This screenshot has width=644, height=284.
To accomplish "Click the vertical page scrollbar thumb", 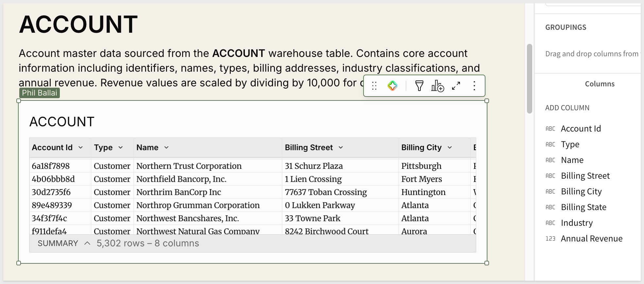I will (x=529, y=79).
